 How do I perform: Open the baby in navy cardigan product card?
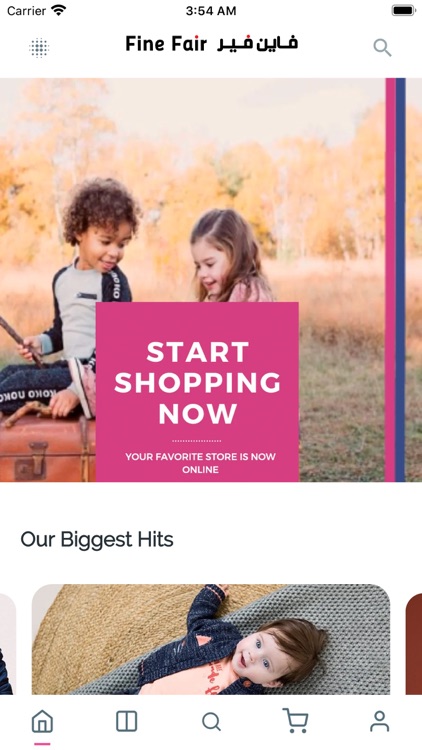click(x=211, y=639)
